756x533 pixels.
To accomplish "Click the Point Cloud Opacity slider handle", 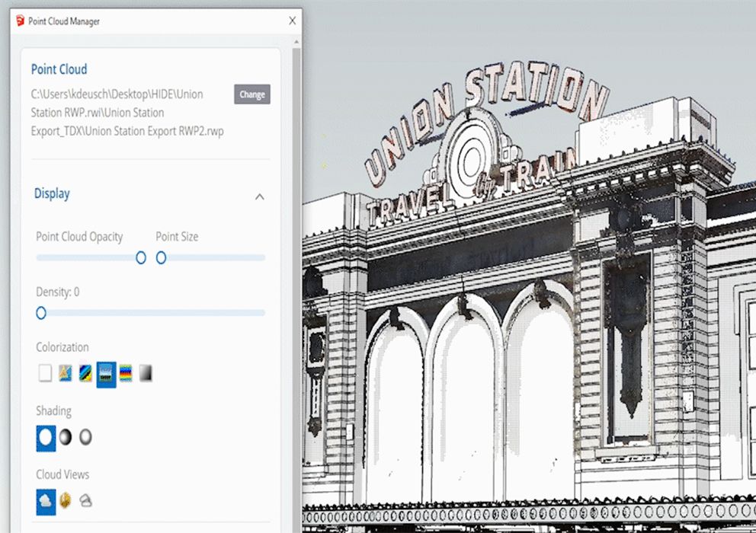I will pyautogui.click(x=141, y=258).
